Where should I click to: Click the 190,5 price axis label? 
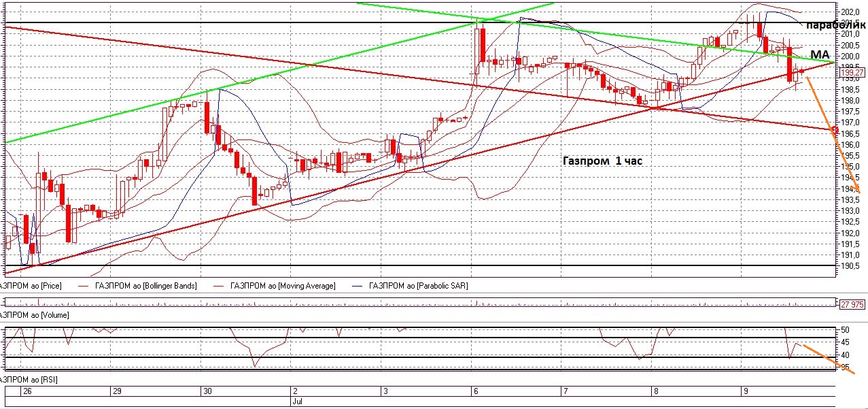point(850,265)
